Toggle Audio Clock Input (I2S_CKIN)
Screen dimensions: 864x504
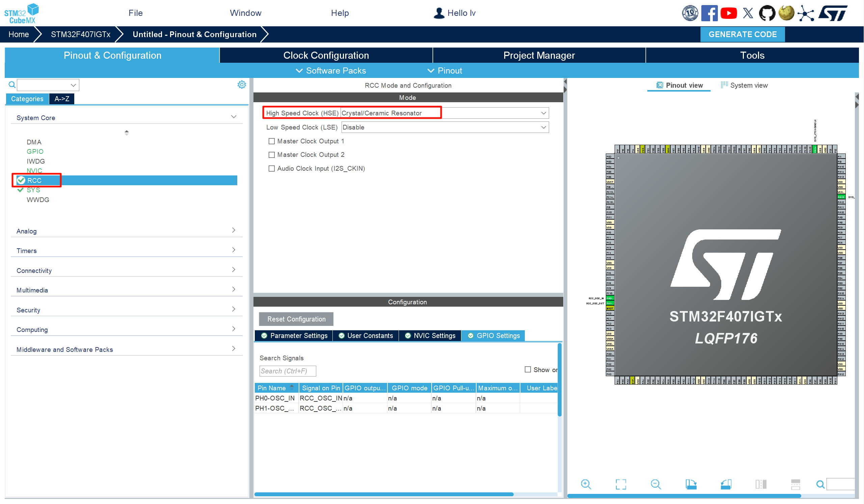pyautogui.click(x=272, y=169)
